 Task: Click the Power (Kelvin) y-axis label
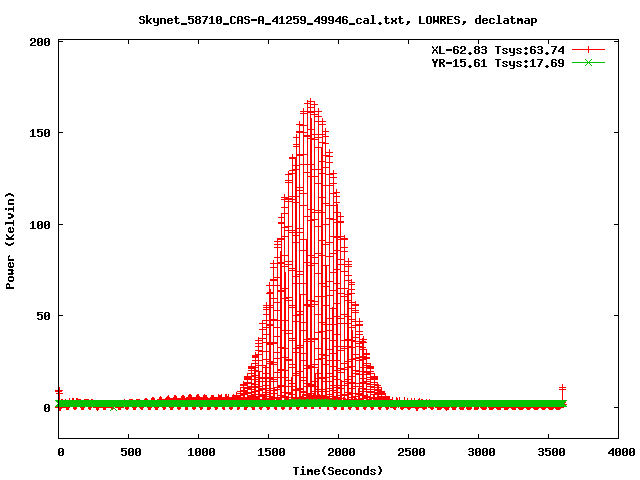tap(10, 241)
